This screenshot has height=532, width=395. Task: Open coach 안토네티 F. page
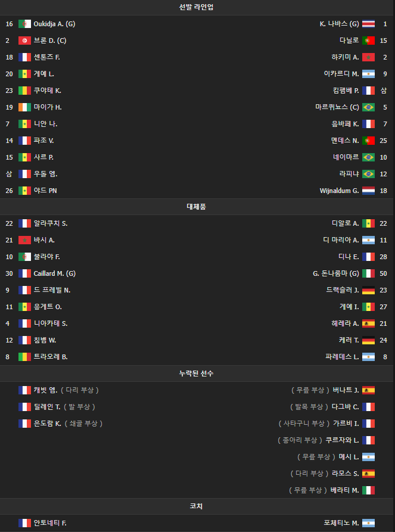point(50,523)
